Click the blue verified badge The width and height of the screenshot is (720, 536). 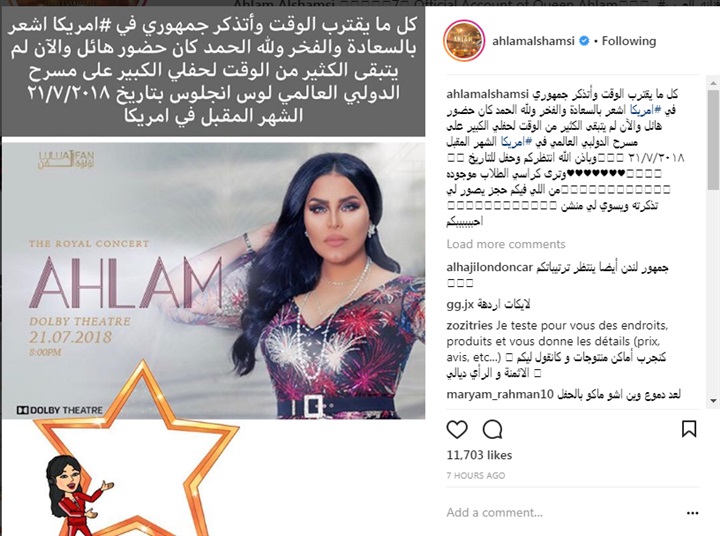[x=584, y=41]
